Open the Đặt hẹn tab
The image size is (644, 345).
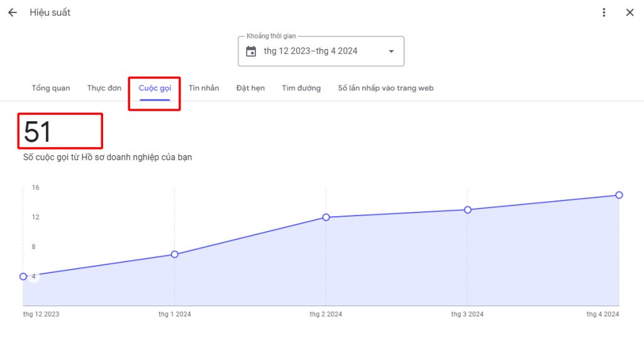(x=250, y=88)
